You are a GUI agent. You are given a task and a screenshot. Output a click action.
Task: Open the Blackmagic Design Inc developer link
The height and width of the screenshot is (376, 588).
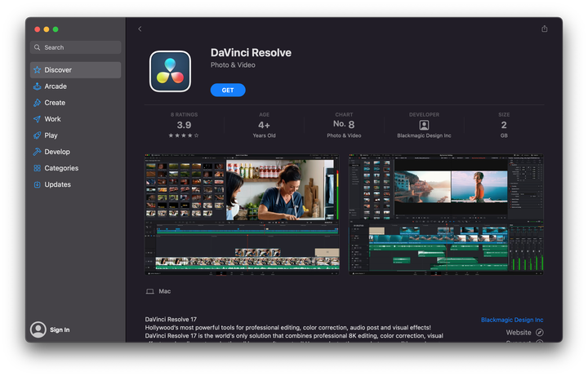[x=512, y=320]
